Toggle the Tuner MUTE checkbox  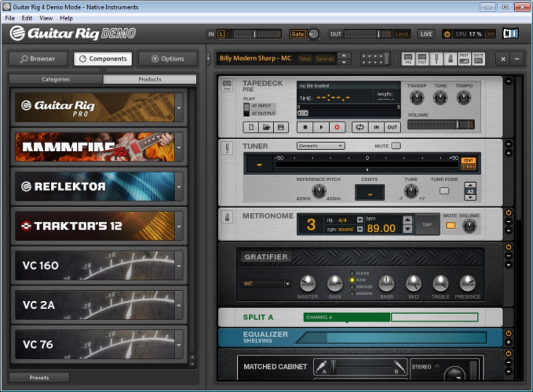click(396, 146)
